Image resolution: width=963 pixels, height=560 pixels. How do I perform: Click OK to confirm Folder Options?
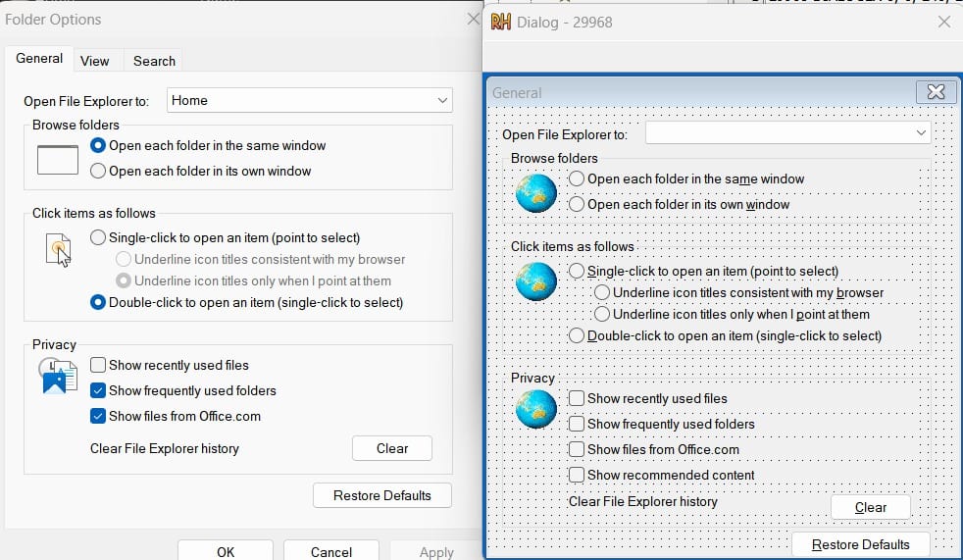coord(226,551)
